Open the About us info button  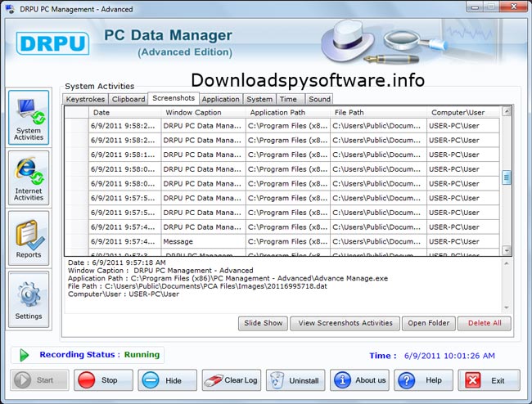pos(359,380)
